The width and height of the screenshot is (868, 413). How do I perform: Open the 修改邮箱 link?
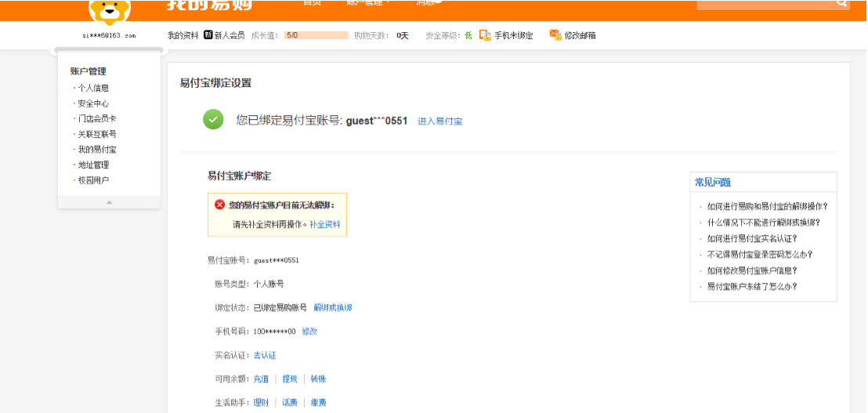[x=580, y=35]
